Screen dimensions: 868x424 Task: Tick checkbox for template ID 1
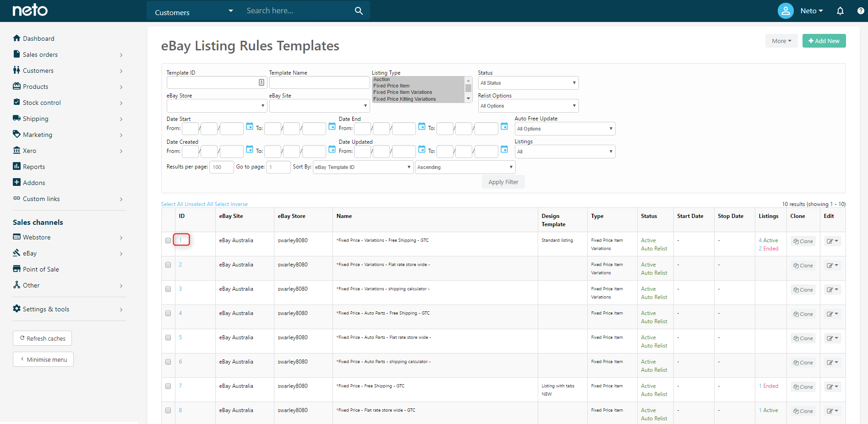tap(168, 240)
